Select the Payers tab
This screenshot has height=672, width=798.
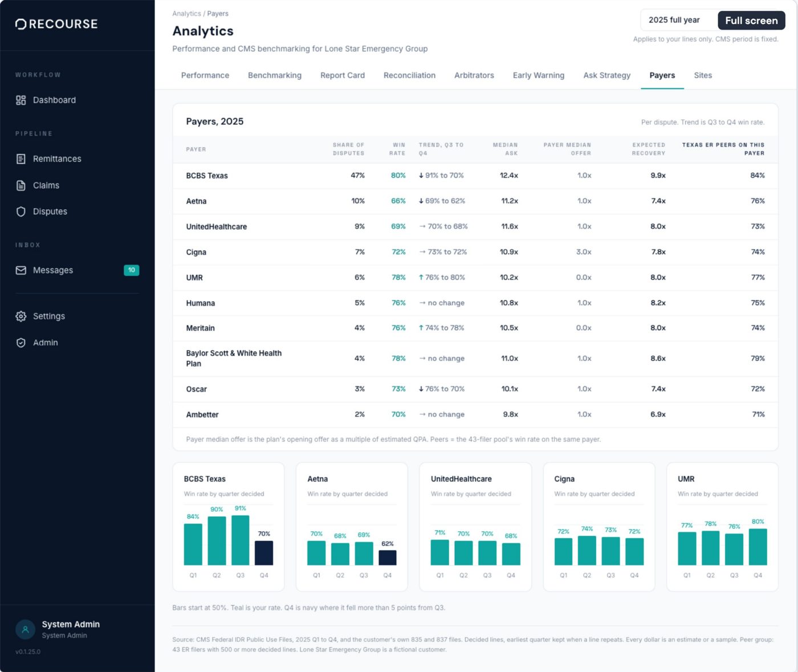pos(662,75)
